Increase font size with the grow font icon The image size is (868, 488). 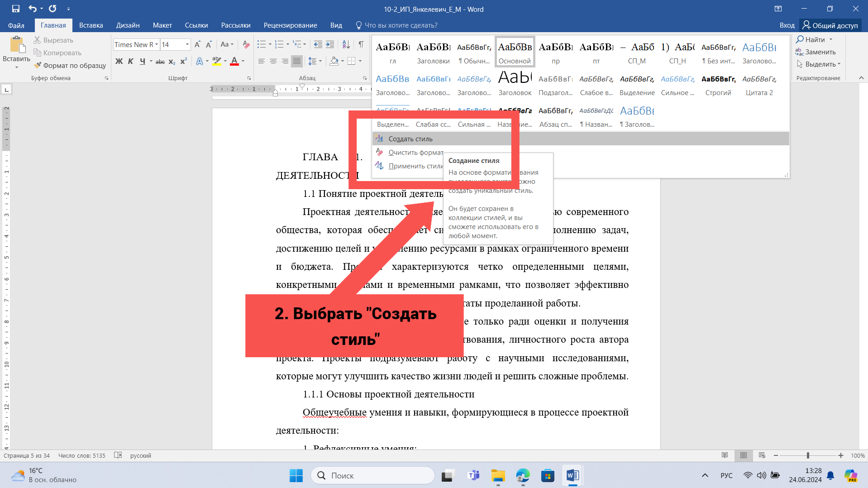tap(197, 44)
